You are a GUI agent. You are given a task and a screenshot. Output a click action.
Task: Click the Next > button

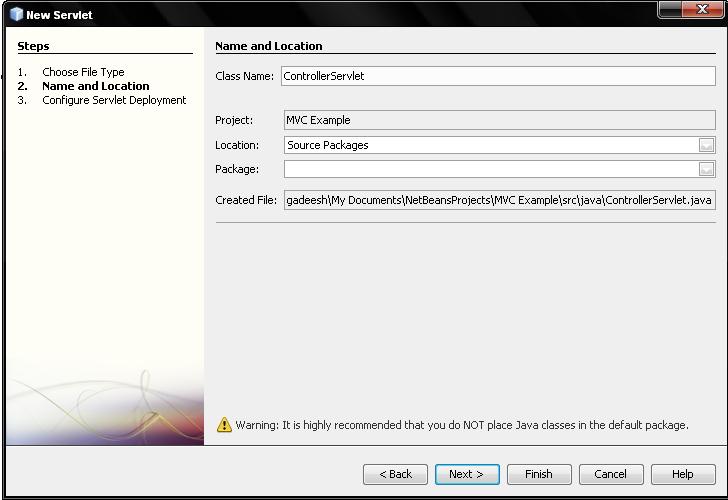pyautogui.click(x=467, y=474)
